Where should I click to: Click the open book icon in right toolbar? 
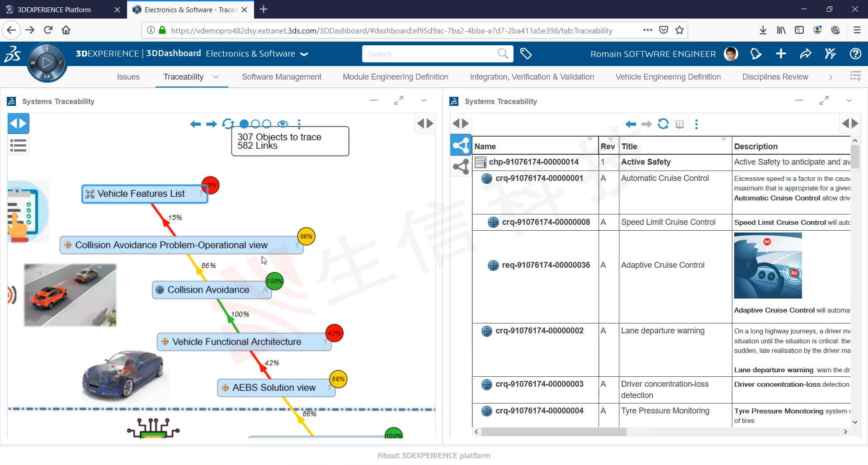click(679, 124)
